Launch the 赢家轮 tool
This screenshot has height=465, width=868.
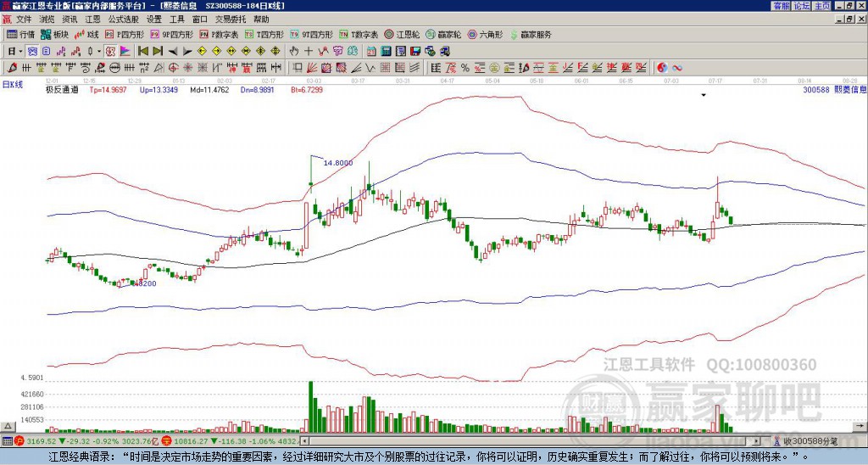(443, 34)
